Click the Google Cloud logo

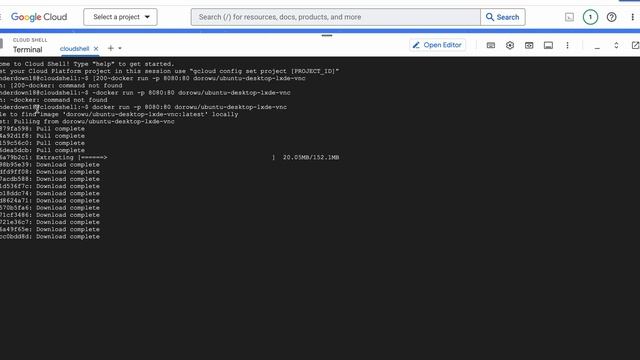39,17
